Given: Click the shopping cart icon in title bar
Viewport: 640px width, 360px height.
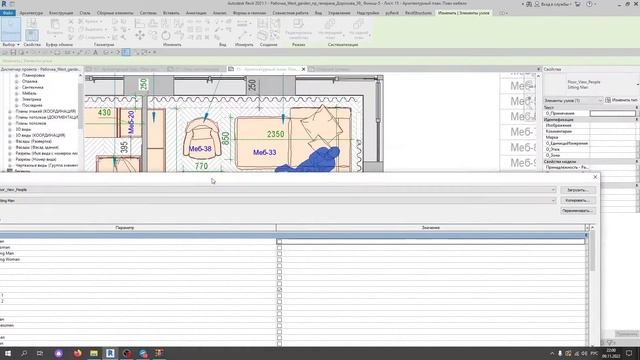Looking at the screenshot, I should 578,4.
